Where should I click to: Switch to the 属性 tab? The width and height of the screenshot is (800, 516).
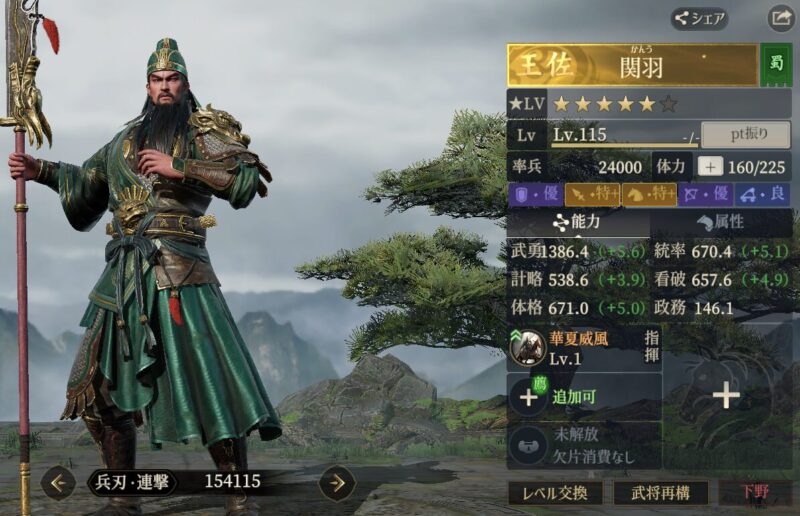coord(721,222)
